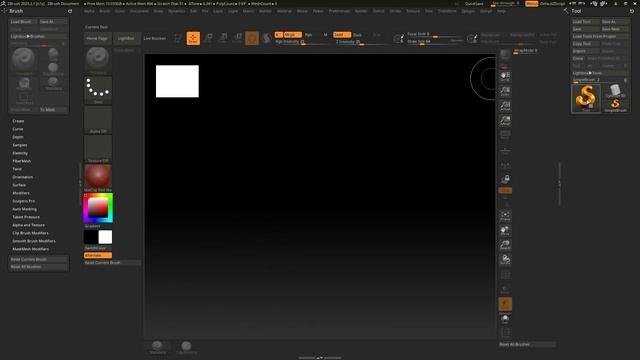Expand the Tablet Pressure subpalette

click(26, 217)
